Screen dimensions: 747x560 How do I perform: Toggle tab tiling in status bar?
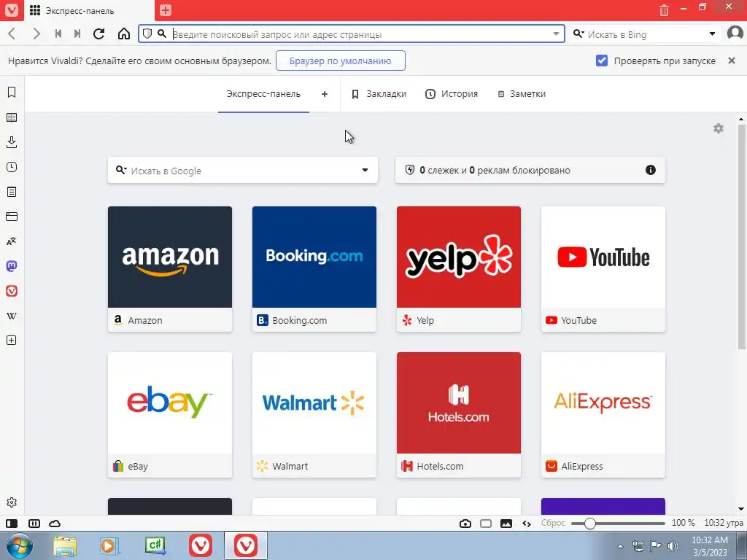[34, 524]
